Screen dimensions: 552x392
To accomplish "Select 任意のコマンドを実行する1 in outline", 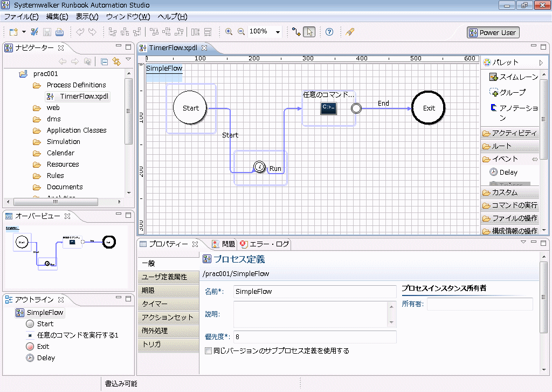I will click(78, 335).
